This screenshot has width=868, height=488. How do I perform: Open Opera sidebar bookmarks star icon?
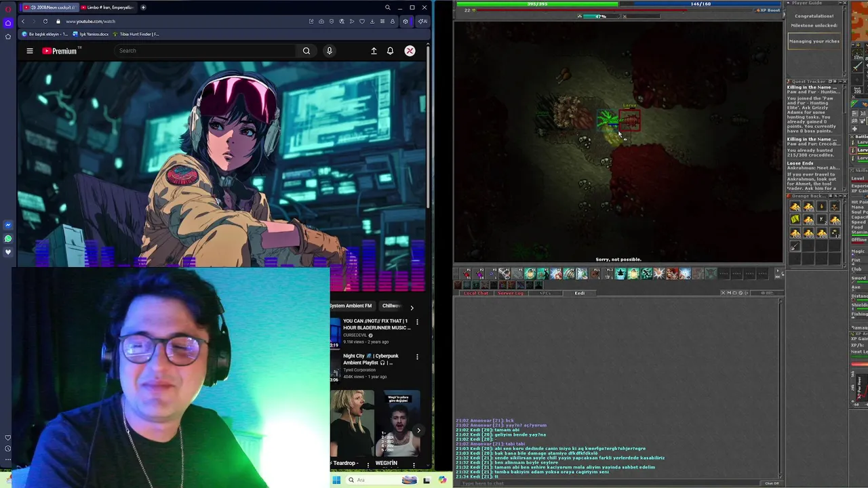click(8, 36)
